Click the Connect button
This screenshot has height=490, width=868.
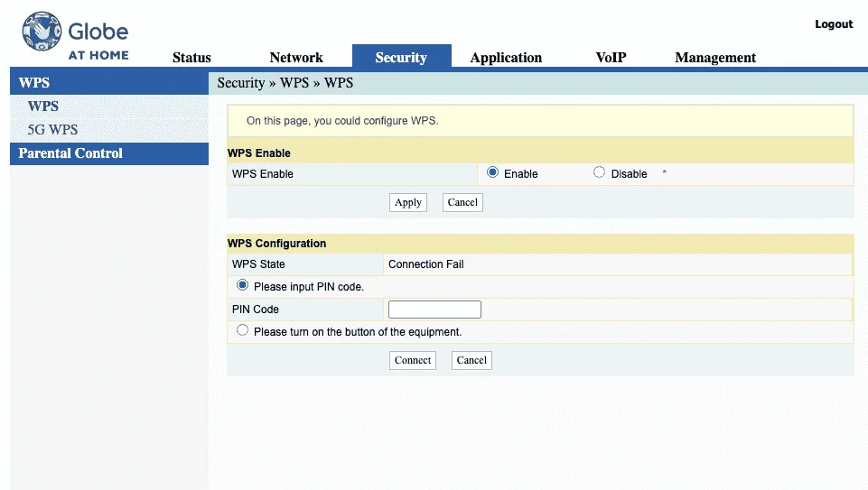[413, 360]
